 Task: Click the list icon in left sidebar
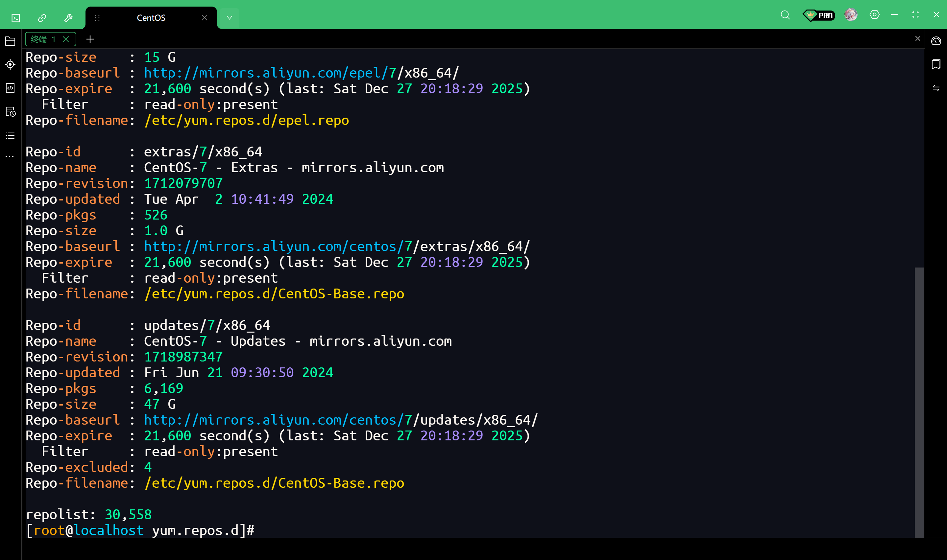10,135
